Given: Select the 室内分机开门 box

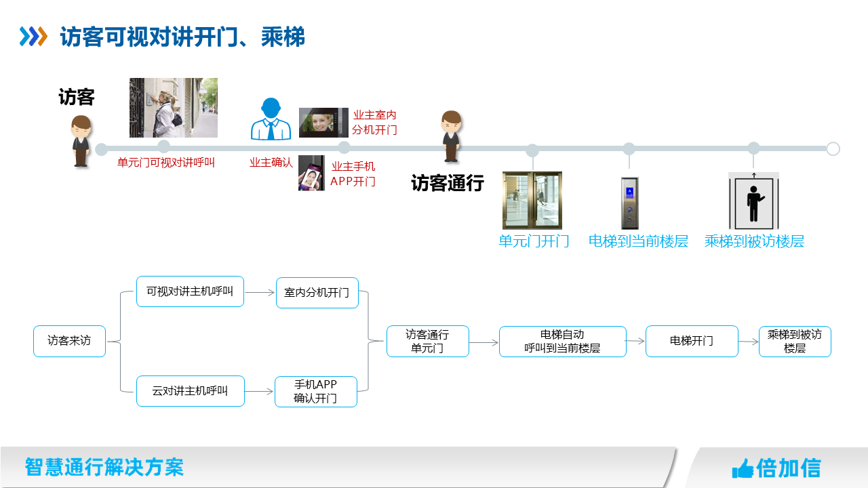Looking at the screenshot, I should click(317, 293).
